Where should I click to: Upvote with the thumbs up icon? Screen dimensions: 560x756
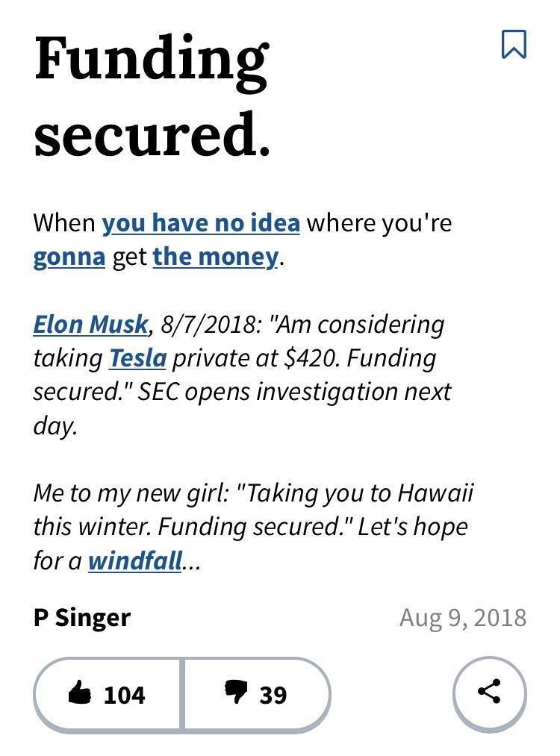pos(80,694)
